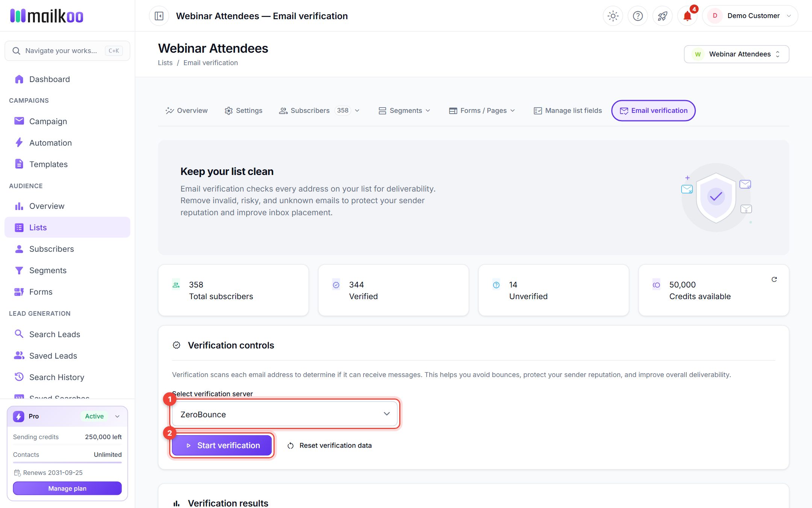Expand the Forms / Pages tab dropdown
The image size is (812, 508).
pos(512,111)
